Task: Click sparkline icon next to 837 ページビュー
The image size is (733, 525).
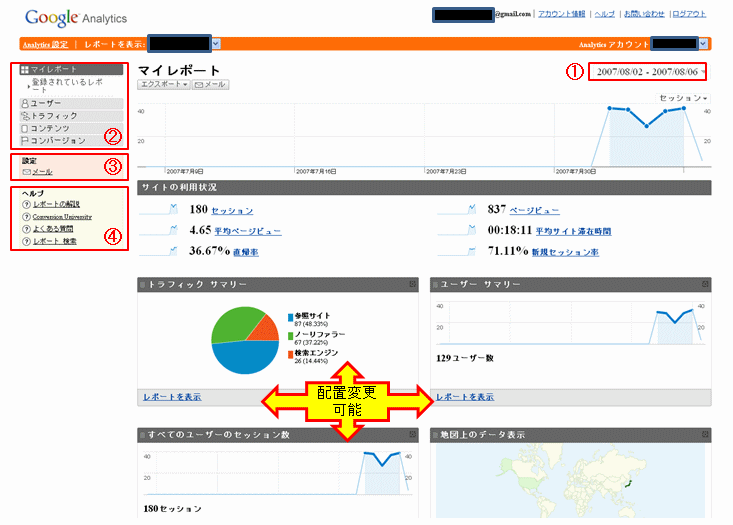Action: point(456,209)
